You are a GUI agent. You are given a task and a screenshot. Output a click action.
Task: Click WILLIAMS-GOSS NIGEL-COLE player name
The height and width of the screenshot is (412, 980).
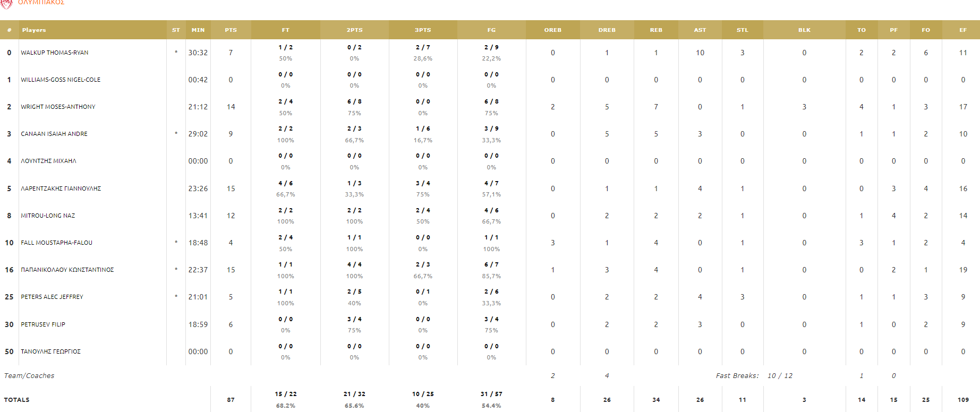tap(61, 80)
